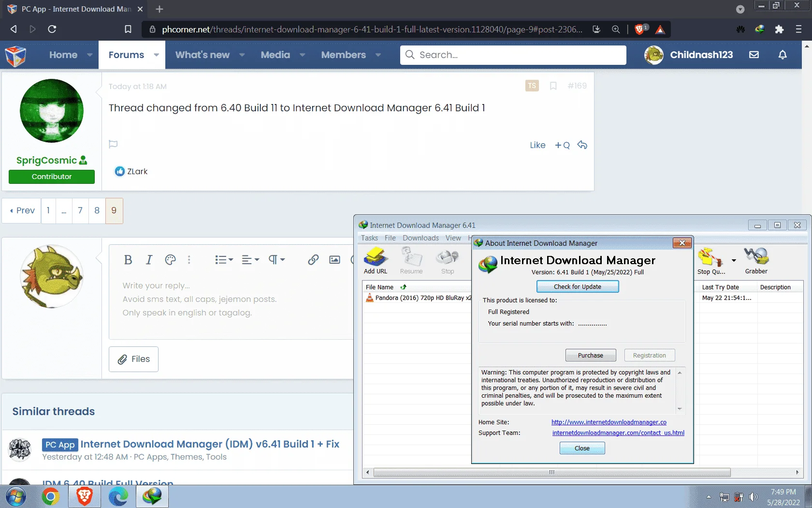Open the browser extensions puzzle icon

(x=779, y=29)
